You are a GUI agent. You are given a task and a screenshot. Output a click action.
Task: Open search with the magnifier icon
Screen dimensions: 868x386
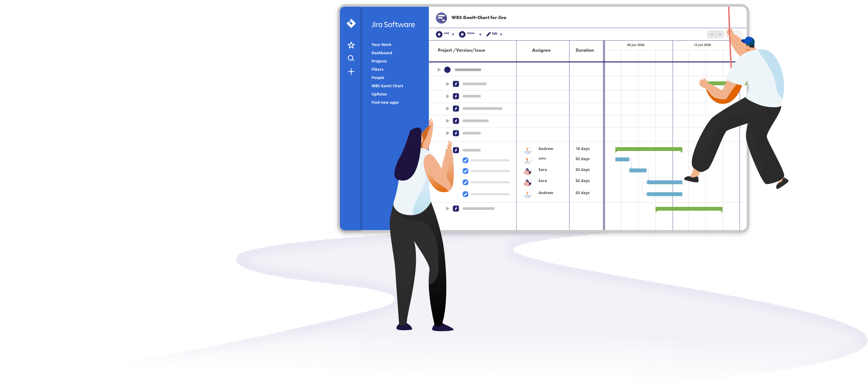tap(351, 58)
